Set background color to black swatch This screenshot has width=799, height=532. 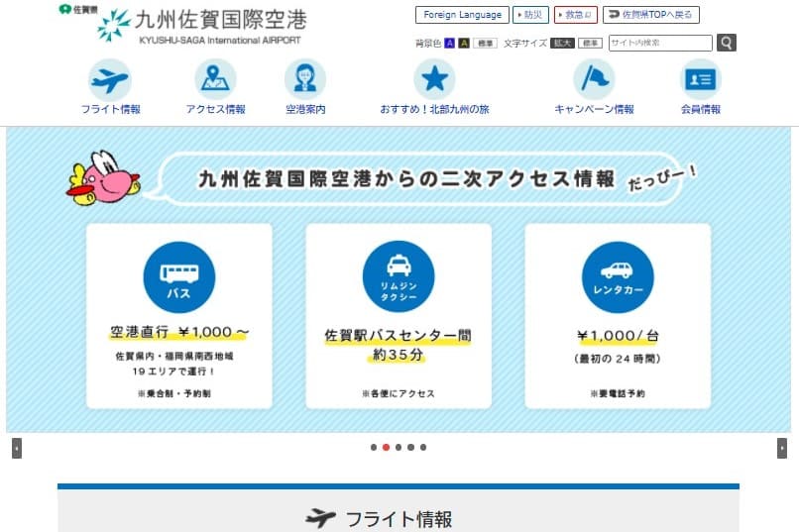[x=464, y=44]
